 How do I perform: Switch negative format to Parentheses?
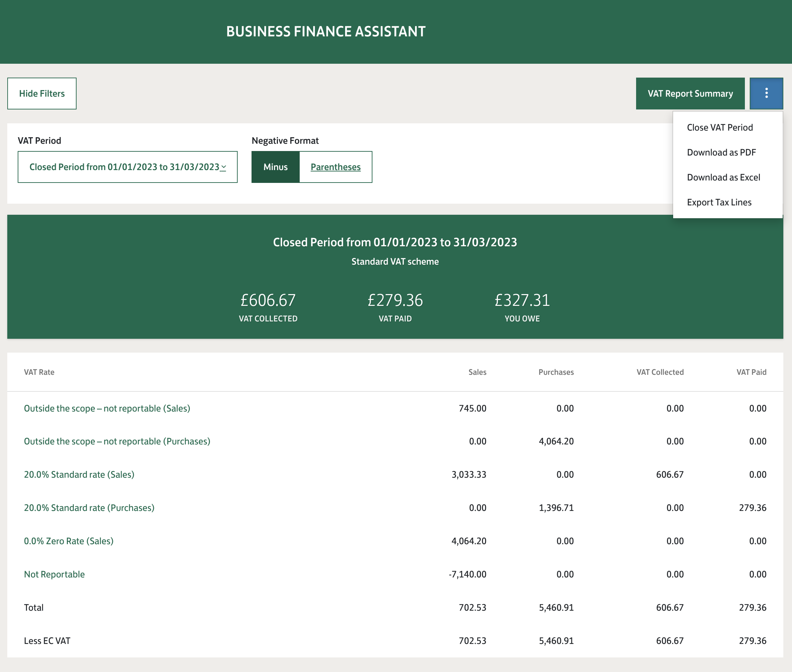(335, 167)
